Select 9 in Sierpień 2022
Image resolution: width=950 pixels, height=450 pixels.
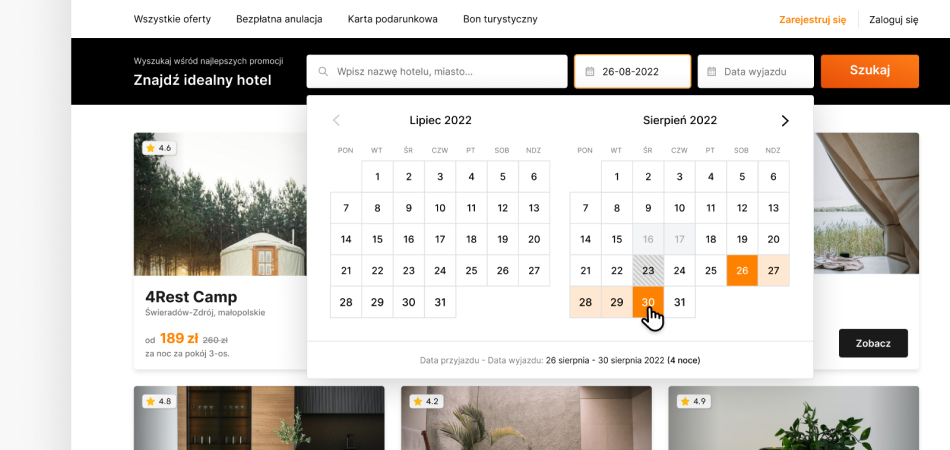tap(648, 208)
